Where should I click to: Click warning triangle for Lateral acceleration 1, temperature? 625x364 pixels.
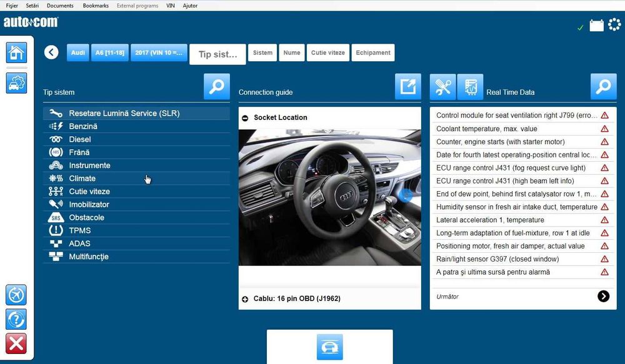pyautogui.click(x=604, y=220)
